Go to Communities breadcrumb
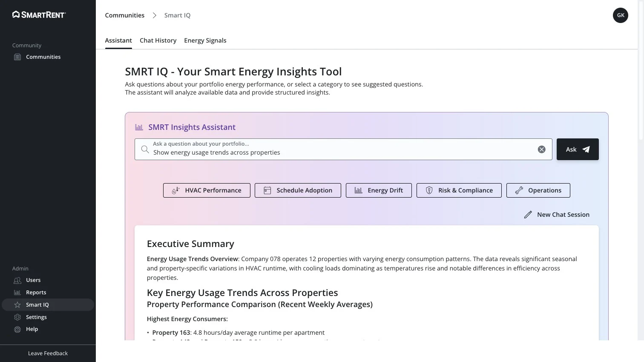 pos(125,15)
